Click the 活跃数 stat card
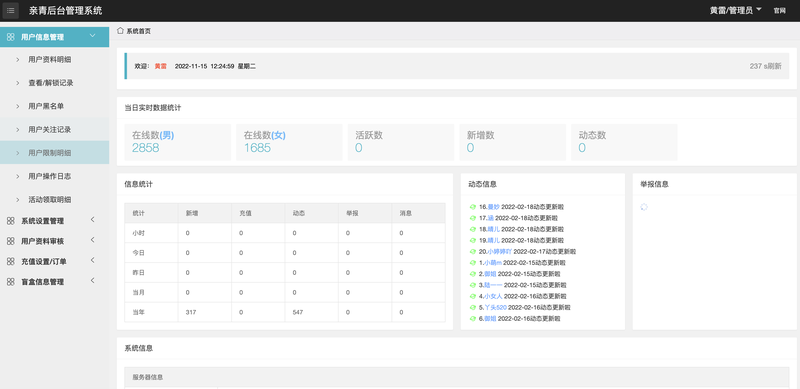Image resolution: width=800 pixels, height=389 pixels. pos(401,142)
